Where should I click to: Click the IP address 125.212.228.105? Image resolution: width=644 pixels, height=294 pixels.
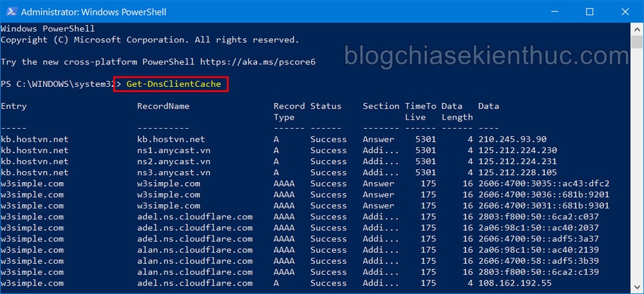pyautogui.click(x=518, y=172)
